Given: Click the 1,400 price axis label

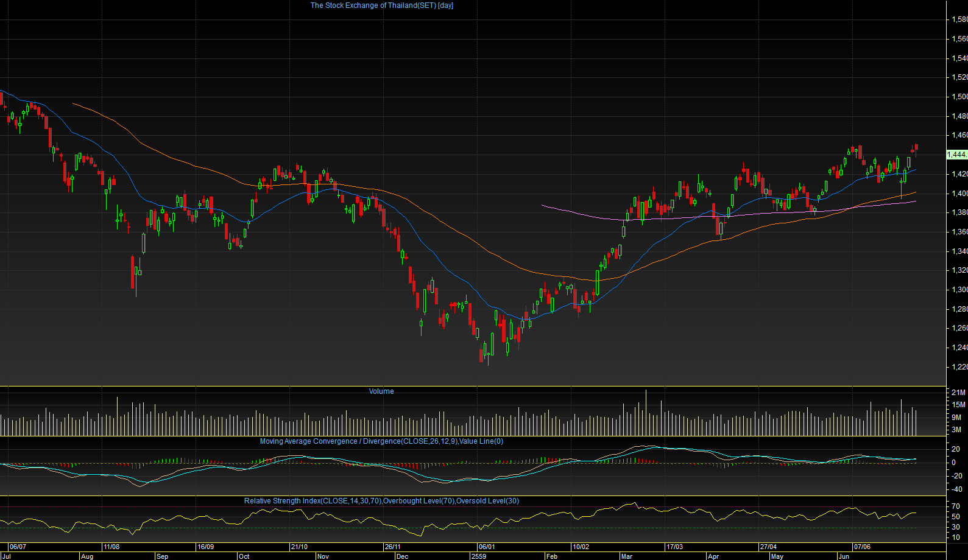Looking at the screenshot, I should (959, 194).
